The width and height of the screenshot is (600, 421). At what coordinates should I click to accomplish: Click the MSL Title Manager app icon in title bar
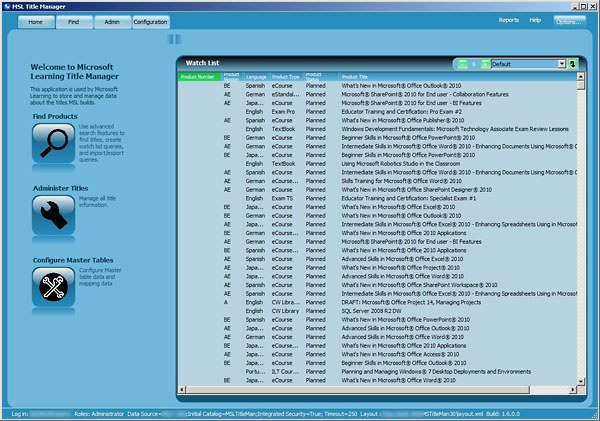tap(7, 6)
